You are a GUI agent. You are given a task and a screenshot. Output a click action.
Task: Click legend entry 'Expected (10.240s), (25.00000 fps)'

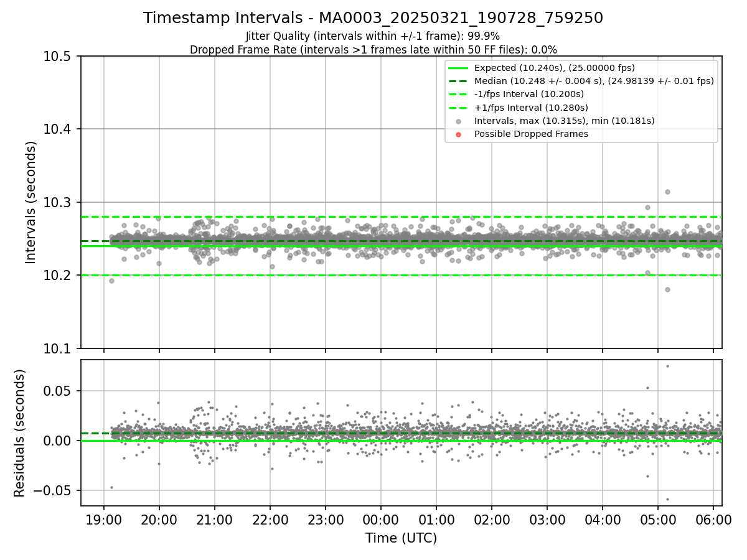point(555,68)
